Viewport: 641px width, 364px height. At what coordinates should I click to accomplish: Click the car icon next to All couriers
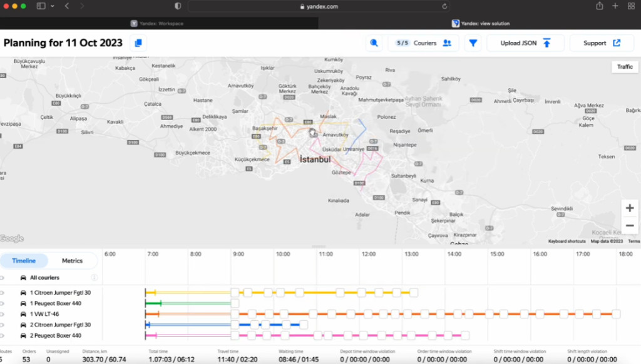pos(23,278)
